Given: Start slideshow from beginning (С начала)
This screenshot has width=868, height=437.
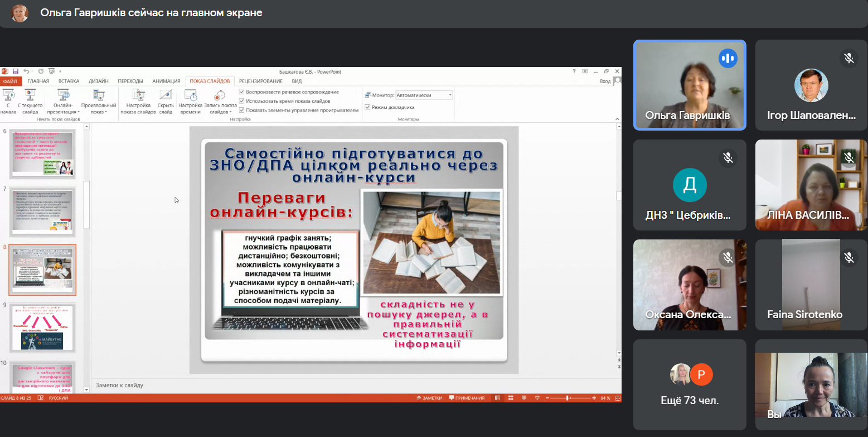Looking at the screenshot, I should click(x=8, y=95).
